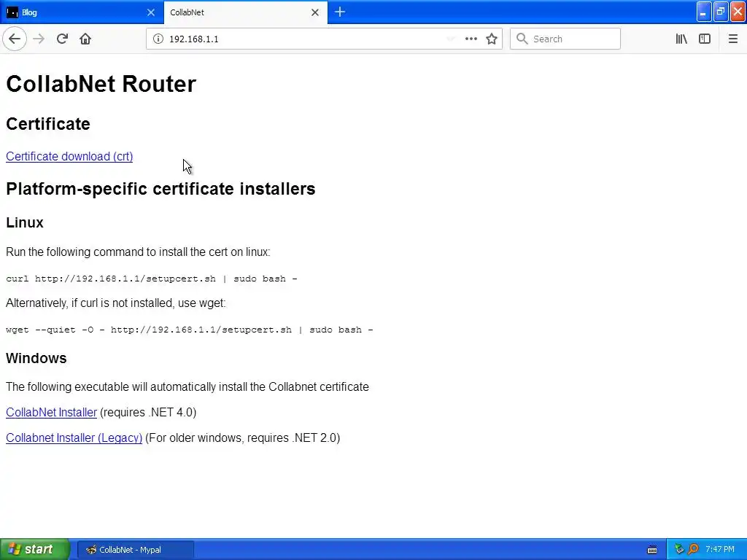The image size is (747, 560).
Task: Download the certificate (crt) link
Action: [x=69, y=156]
